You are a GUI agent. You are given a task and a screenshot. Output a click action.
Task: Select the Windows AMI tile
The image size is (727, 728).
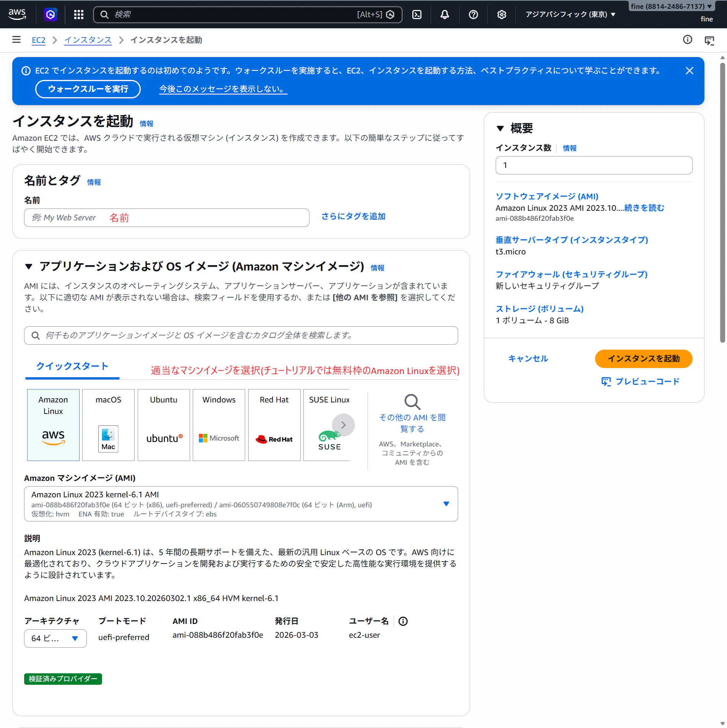219,425
